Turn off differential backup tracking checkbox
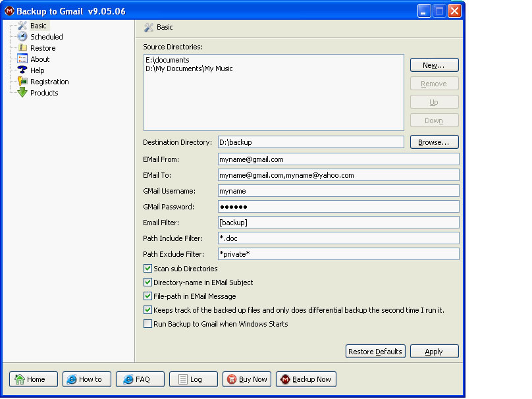This screenshot has height=399, width=532. 147,310
